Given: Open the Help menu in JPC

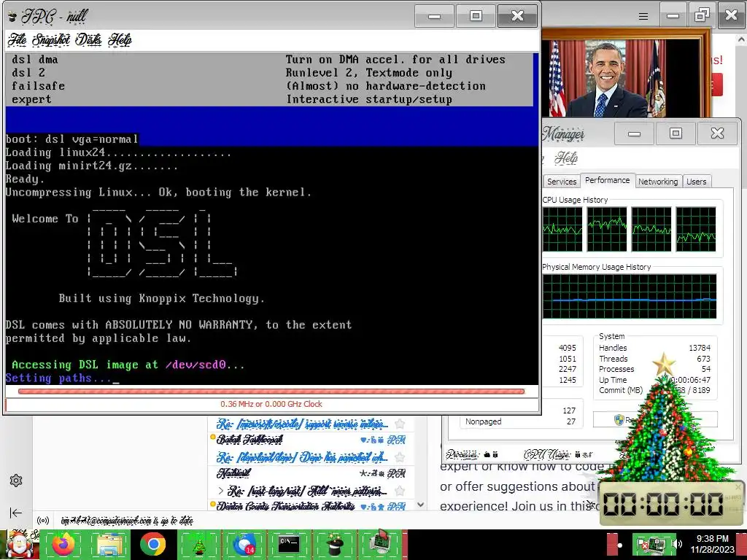Looking at the screenshot, I should coord(120,39).
